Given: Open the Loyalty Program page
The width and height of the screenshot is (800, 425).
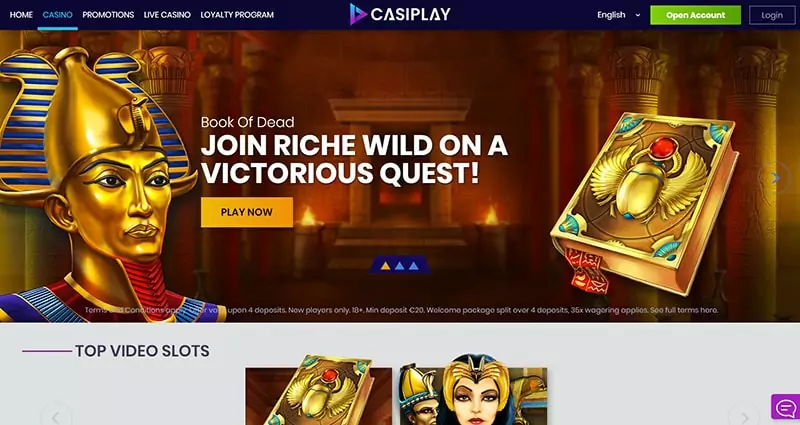Looking at the screenshot, I should coord(237,15).
